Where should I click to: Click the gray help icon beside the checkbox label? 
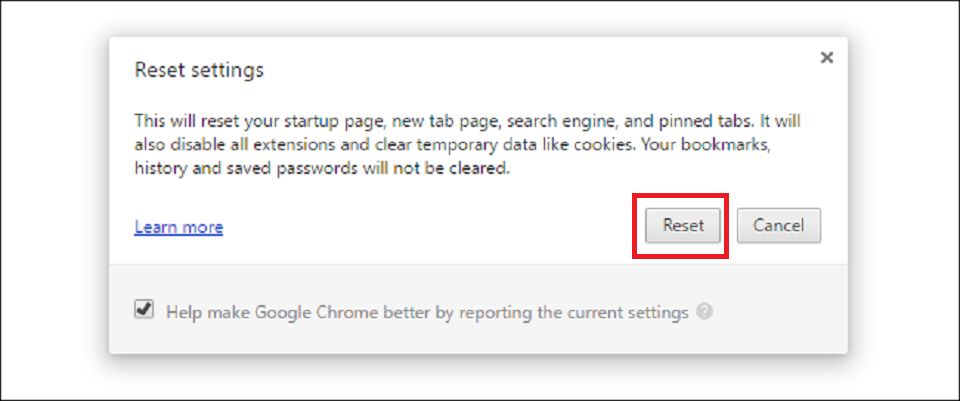coord(705,312)
